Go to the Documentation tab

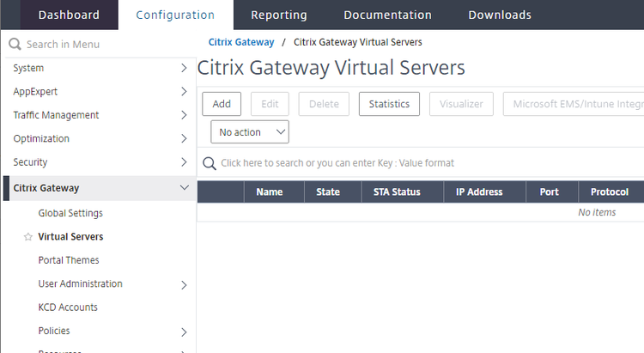point(388,15)
